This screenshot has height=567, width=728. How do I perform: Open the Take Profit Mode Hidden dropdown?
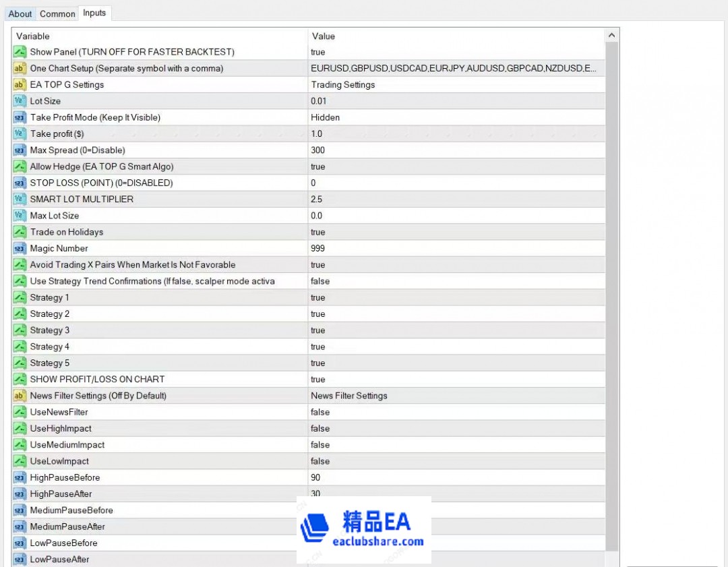(456, 117)
